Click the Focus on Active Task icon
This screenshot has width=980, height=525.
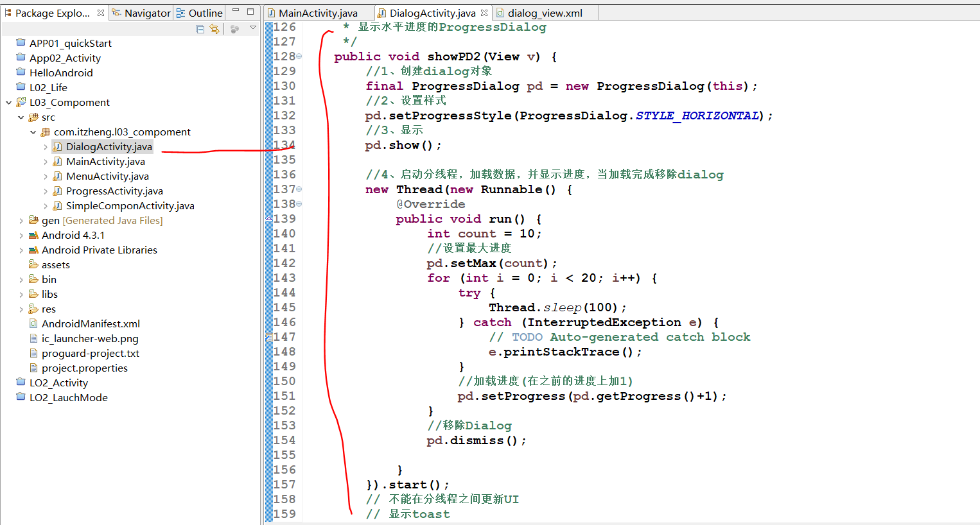(x=234, y=29)
